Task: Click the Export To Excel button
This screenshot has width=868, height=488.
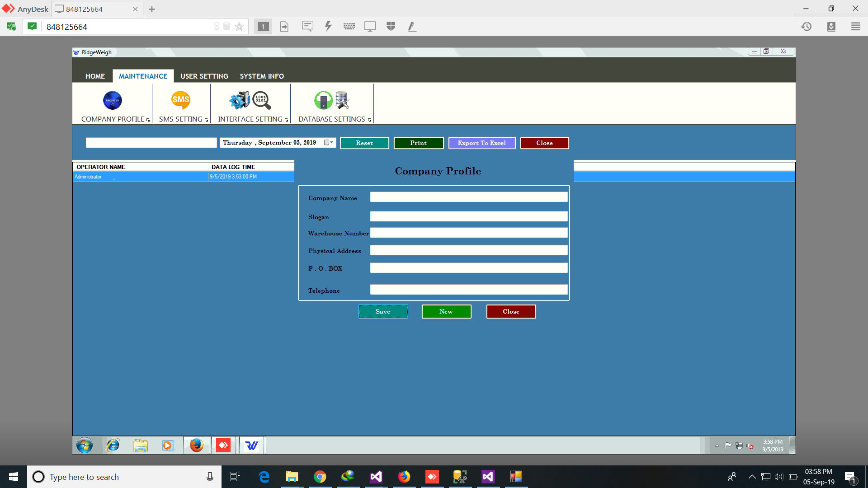Action: [481, 143]
